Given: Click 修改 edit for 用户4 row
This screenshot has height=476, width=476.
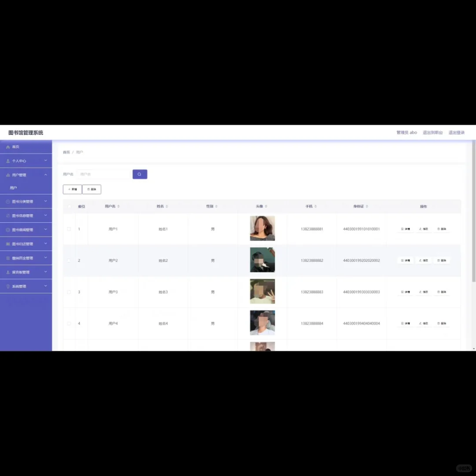Looking at the screenshot, I should click(424, 324).
